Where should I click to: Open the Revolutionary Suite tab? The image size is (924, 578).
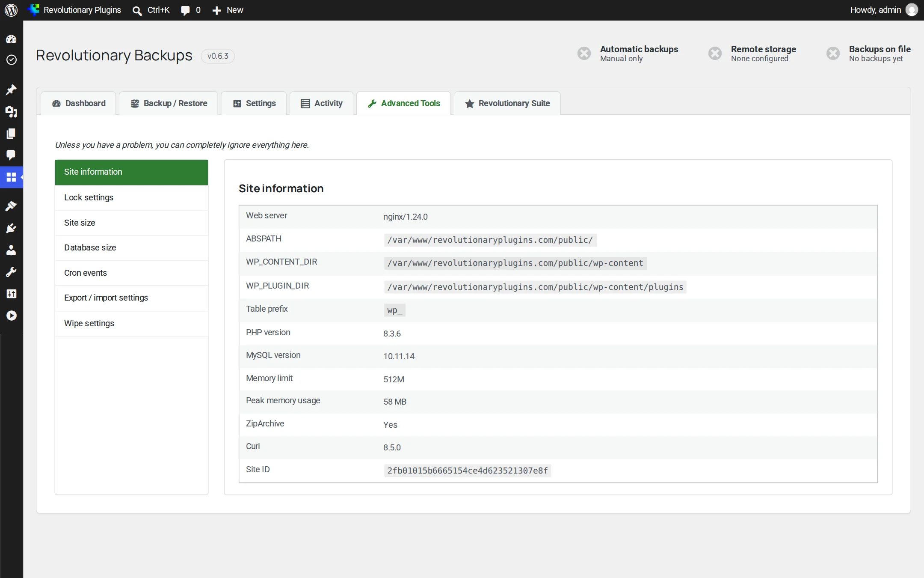tap(507, 103)
